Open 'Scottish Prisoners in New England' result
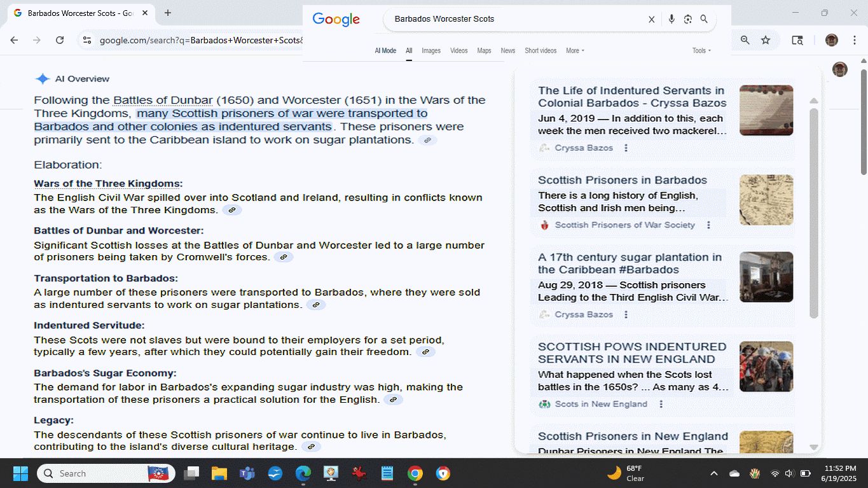Viewport: 868px width, 488px height. [x=633, y=436]
